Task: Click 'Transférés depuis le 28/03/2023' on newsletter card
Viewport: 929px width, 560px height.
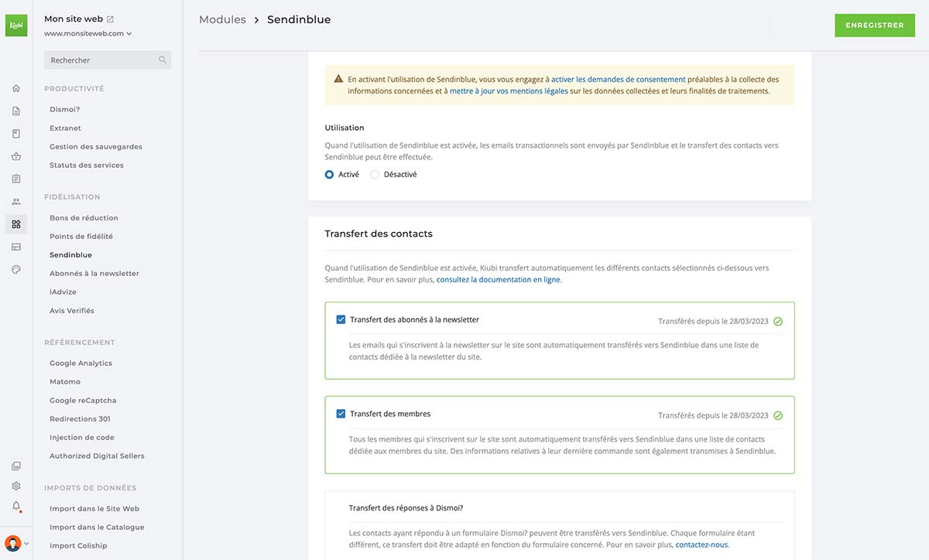Action: point(713,321)
